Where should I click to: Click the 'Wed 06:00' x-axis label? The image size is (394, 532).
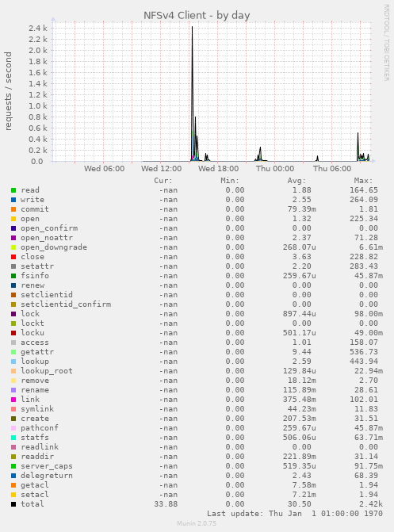104,169
